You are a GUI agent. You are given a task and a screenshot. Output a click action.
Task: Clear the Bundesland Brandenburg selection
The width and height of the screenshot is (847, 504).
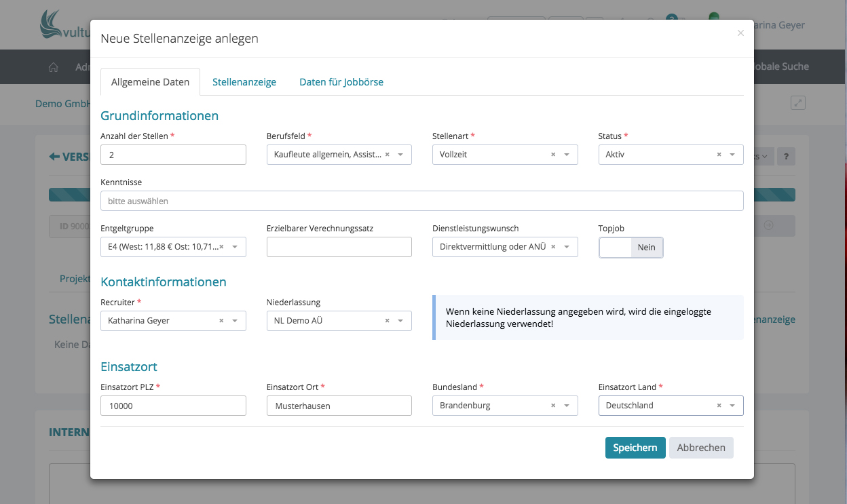click(553, 406)
